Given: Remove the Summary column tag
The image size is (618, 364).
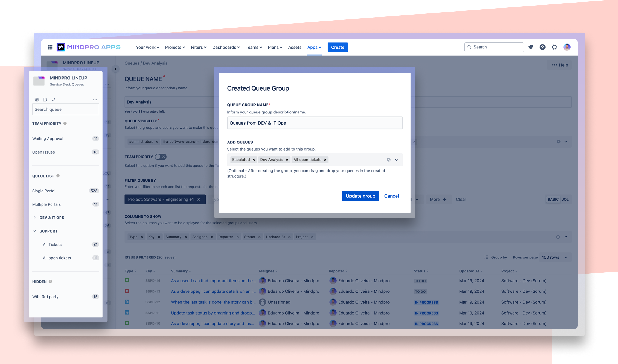Looking at the screenshot, I should point(186,237).
